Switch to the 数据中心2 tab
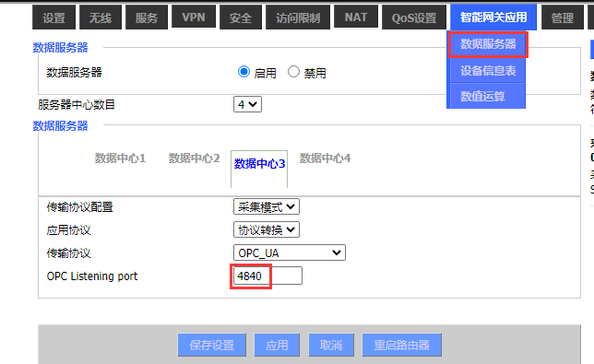The height and width of the screenshot is (364, 594). coord(194,159)
